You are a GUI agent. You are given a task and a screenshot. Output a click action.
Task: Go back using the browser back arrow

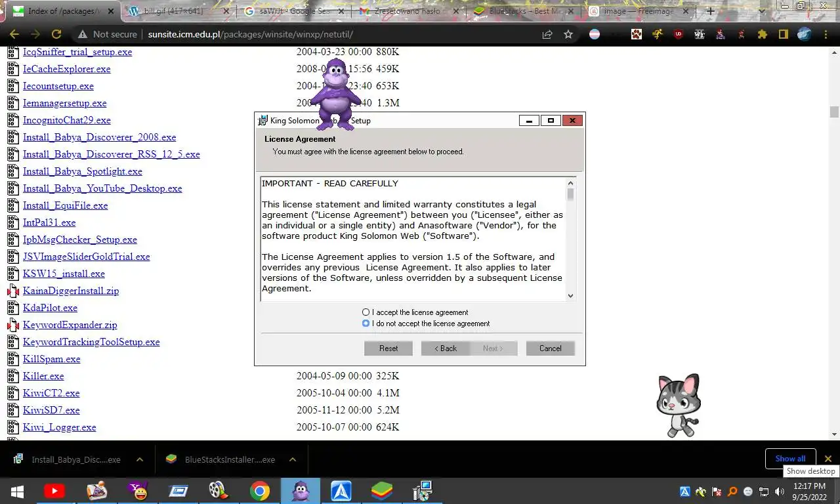click(14, 34)
